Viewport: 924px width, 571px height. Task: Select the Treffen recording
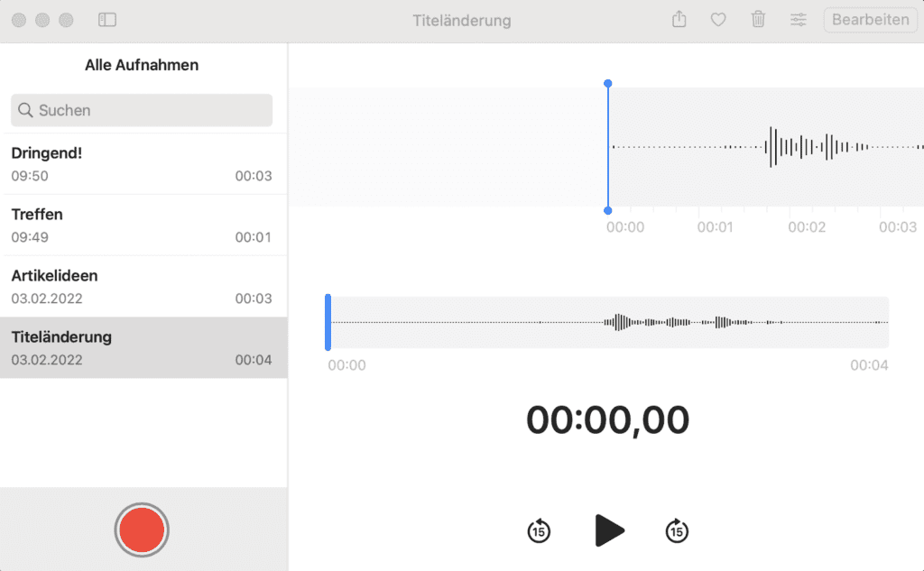tap(141, 225)
